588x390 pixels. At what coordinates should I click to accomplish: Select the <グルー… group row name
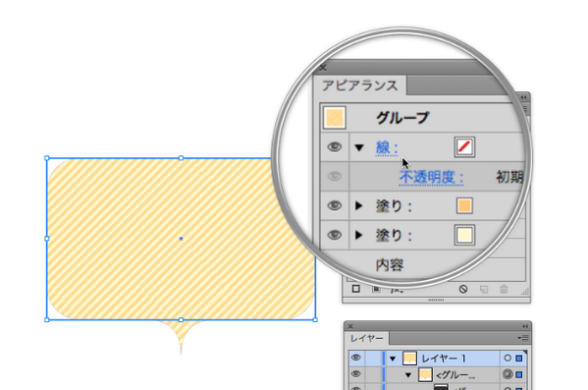[x=455, y=374]
